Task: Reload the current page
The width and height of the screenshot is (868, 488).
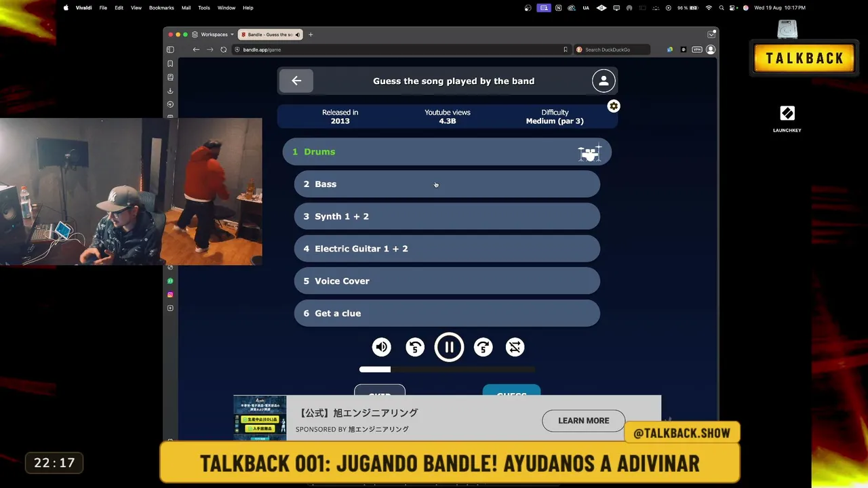Action: pos(224,49)
